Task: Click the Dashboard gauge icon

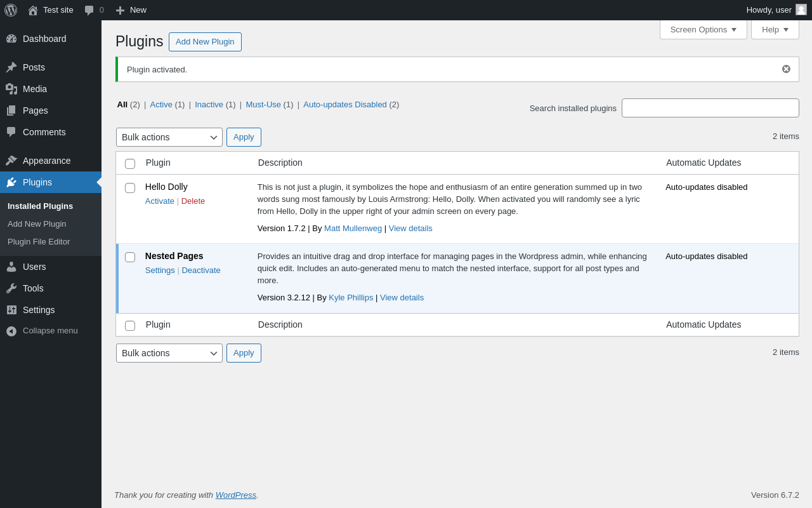Action: click(11, 39)
